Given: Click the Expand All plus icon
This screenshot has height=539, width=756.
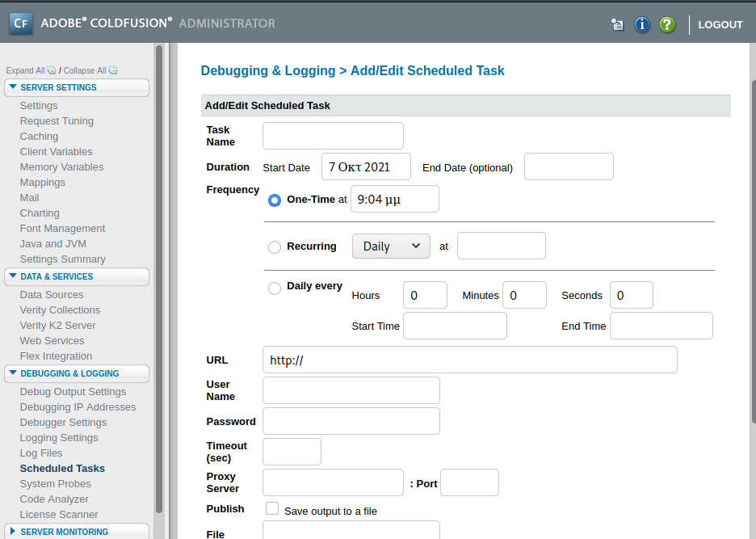Looking at the screenshot, I should coord(51,70).
